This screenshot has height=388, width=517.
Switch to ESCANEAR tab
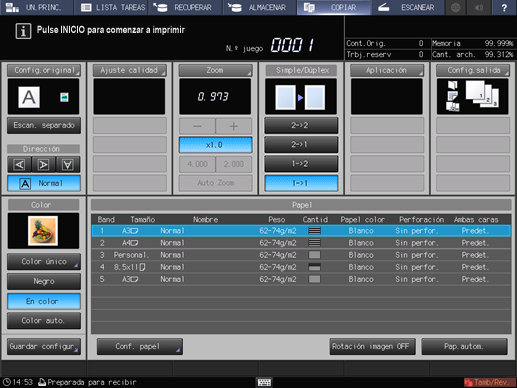tap(408, 7)
